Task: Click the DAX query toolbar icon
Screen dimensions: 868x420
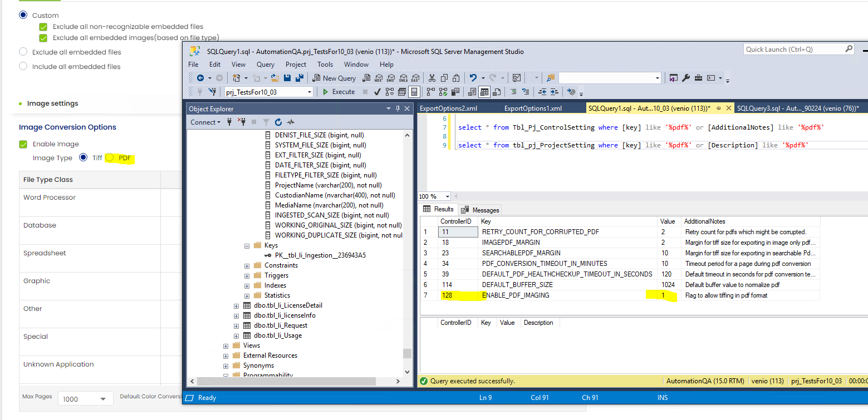Action: [x=415, y=78]
